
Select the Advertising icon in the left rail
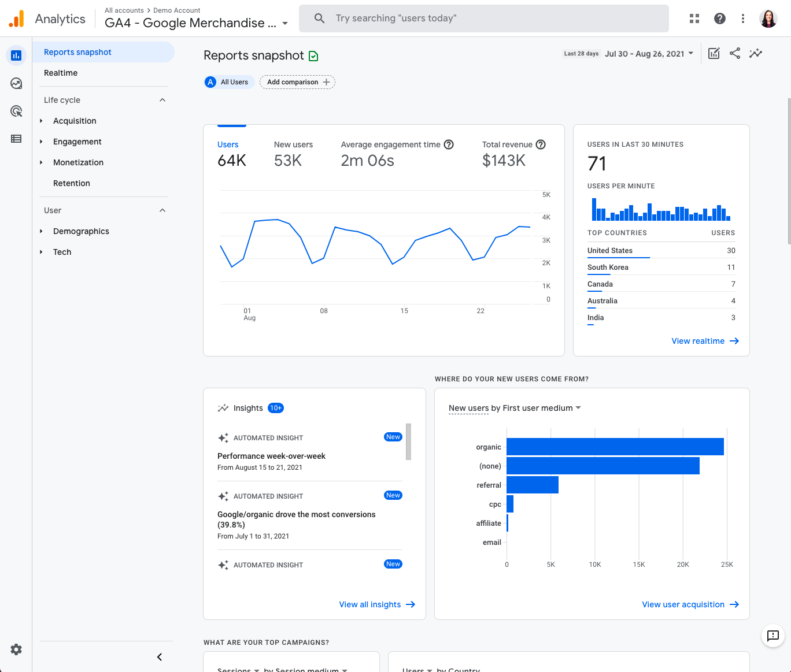tap(16, 110)
